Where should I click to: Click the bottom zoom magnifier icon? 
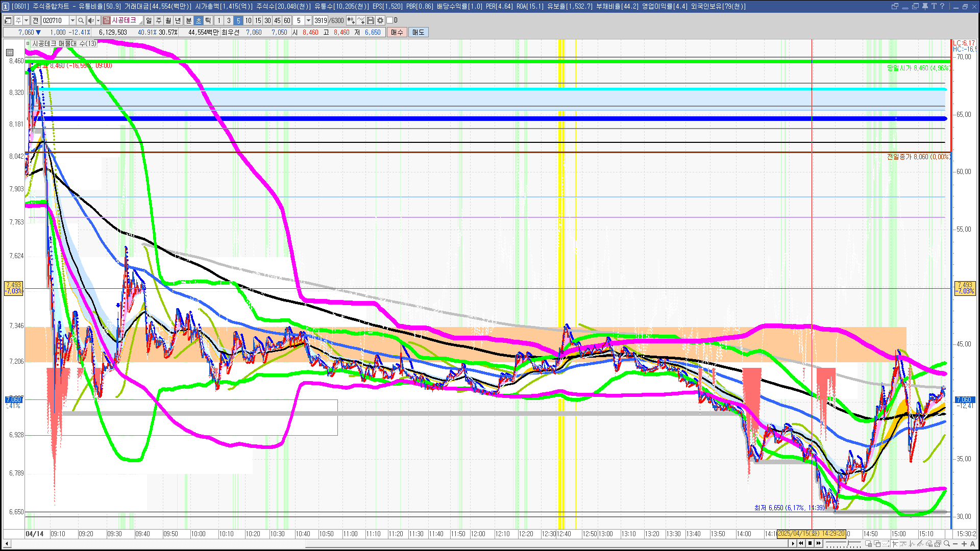(x=947, y=544)
